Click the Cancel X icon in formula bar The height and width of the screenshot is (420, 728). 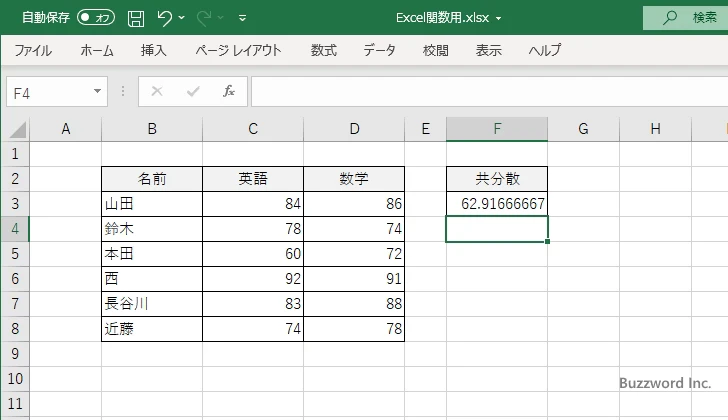pos(157,91)
